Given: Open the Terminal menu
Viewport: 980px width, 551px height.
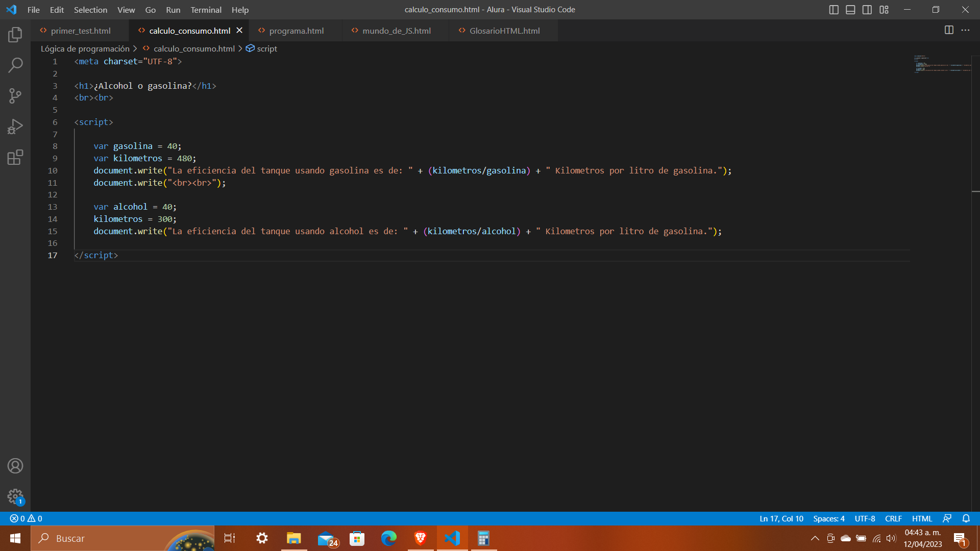Looking at the screenshot, I should point(206,10).
